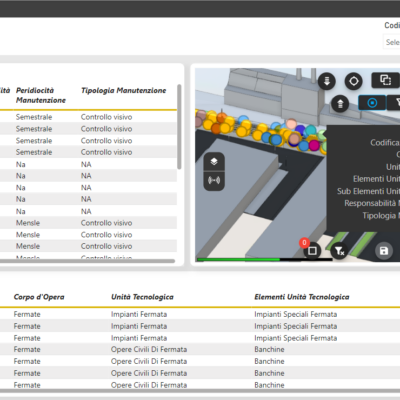Click the save floppy disk icon
The image size is (400, 400).
[384, 251]
